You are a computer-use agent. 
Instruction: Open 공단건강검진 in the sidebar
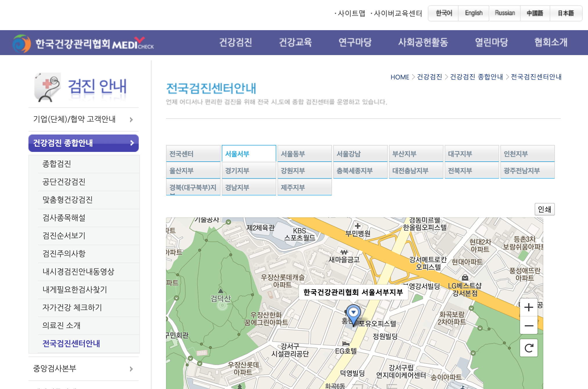click(x=64, y=182)
